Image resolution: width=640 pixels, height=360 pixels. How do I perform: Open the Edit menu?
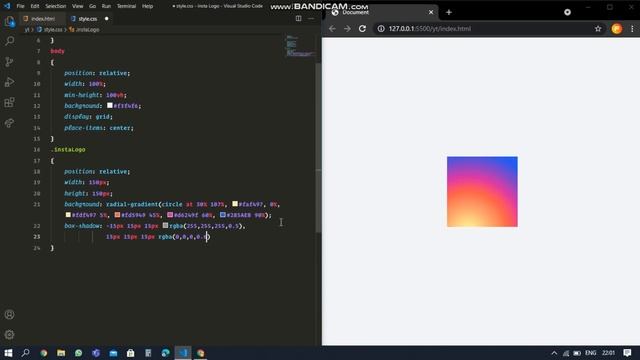click(x=35, y=6)
